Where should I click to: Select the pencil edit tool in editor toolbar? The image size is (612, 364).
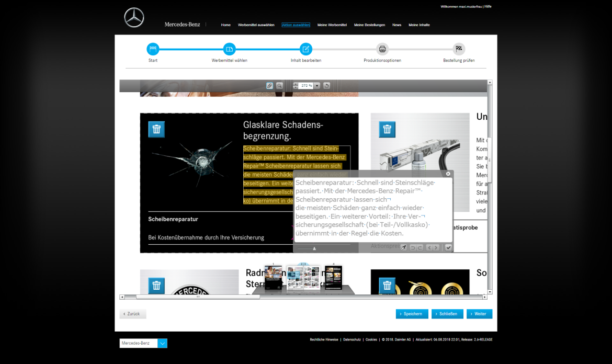(269, 86)
